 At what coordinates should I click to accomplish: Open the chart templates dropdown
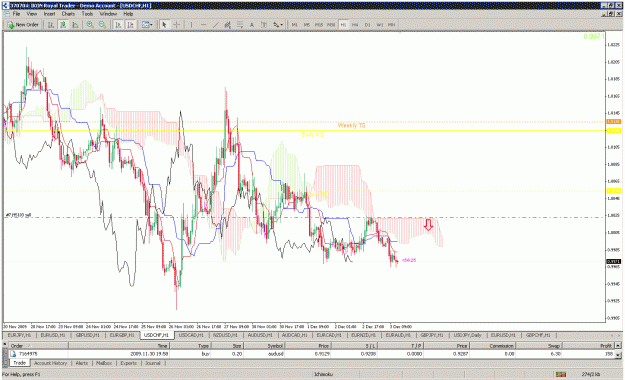pyautogui.click(x=147, y=25)
